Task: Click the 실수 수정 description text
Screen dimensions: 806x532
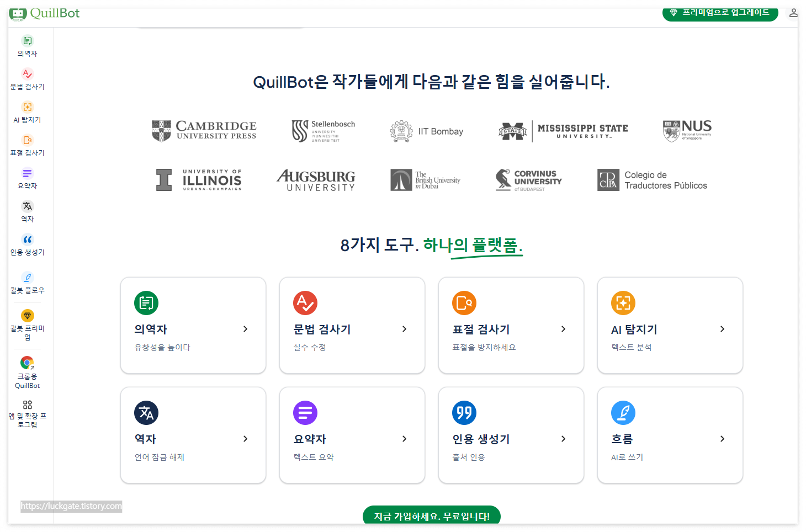Action: tap(310, 347)
